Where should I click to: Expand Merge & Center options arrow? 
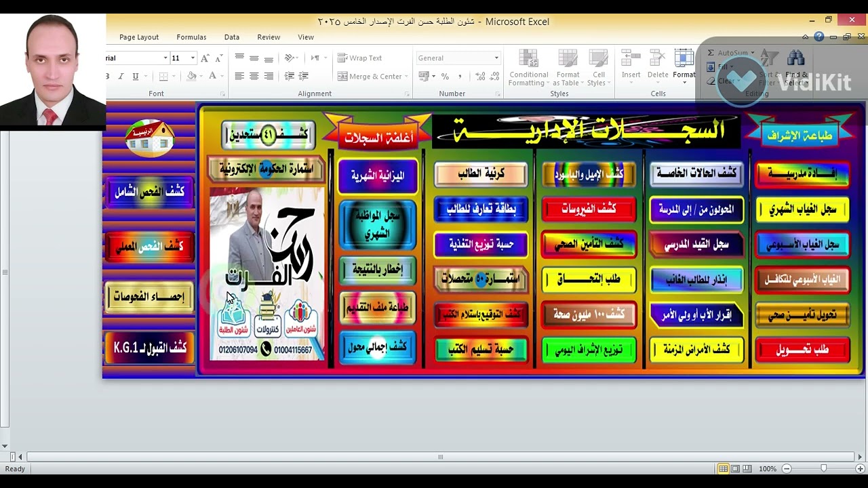pos(407,77)
